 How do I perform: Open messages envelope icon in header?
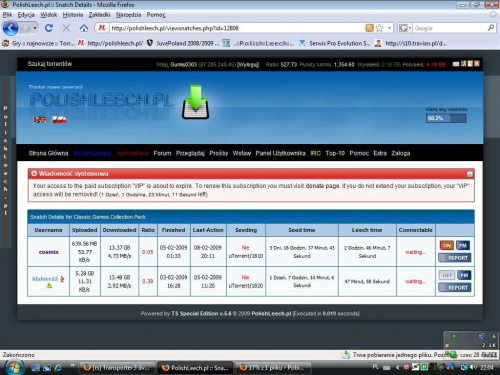[x=456, y=64]
